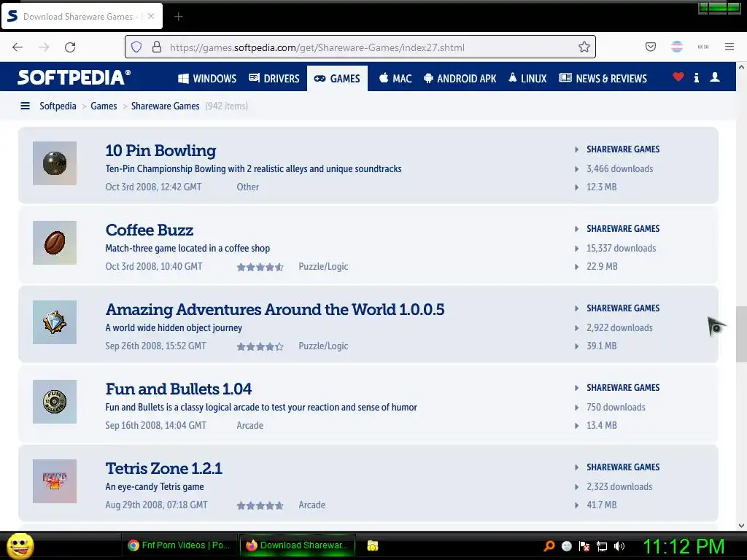Viewport: 747px width, 560px height.
Task: Click the Fun and Bullets thumbnail
Action: (x=55, y=402)
